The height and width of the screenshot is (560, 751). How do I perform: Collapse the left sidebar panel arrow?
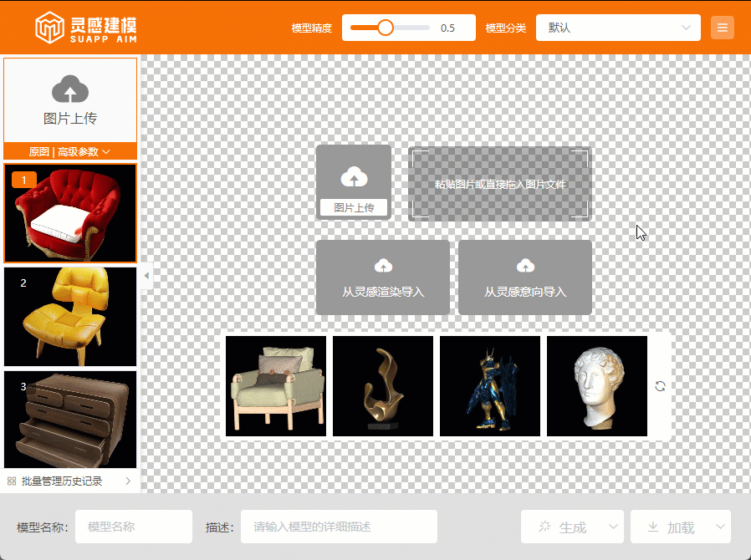(146, 275)
